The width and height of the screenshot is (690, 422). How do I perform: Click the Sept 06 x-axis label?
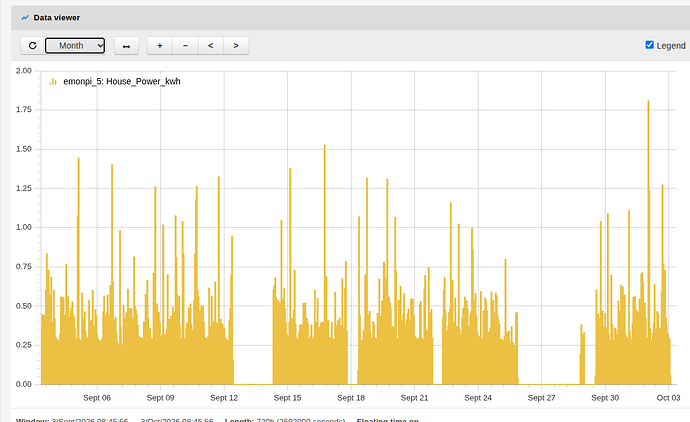tap(97, 398)
